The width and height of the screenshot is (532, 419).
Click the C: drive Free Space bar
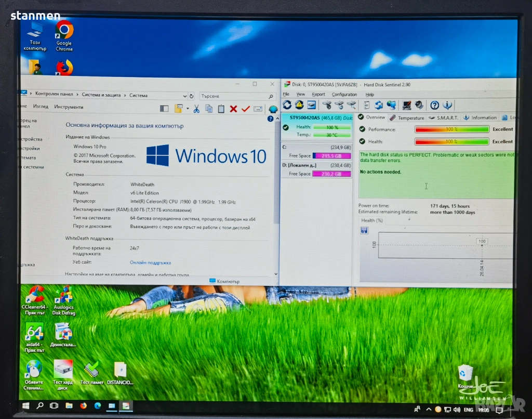331,156
